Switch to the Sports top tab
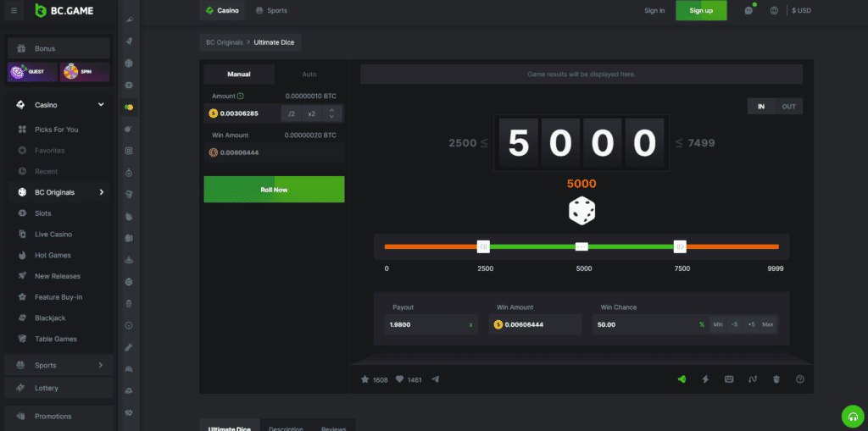 271,10
